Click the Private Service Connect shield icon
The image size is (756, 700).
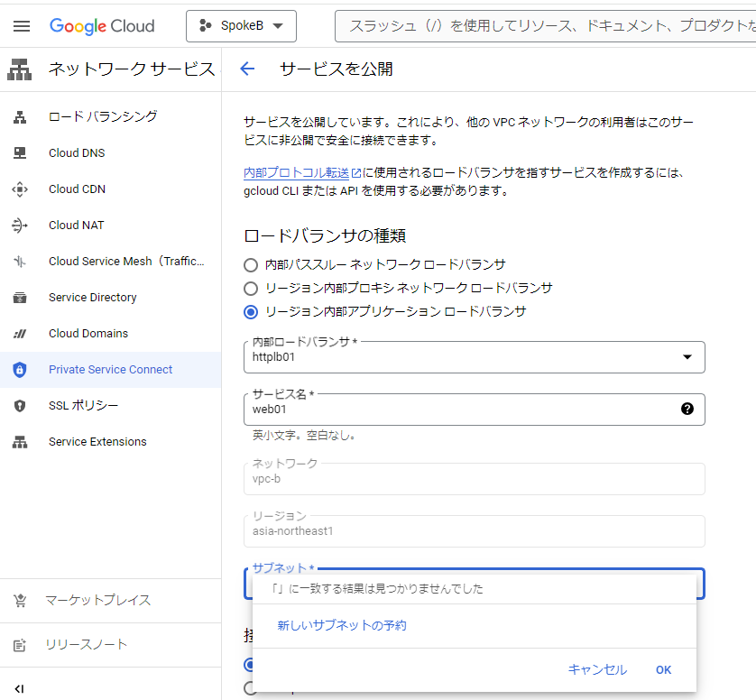pos(20,370)
